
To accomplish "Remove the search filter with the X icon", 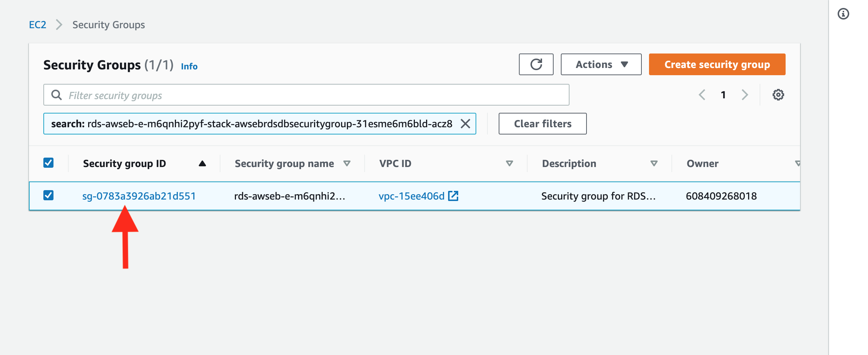I will point(465,124).
